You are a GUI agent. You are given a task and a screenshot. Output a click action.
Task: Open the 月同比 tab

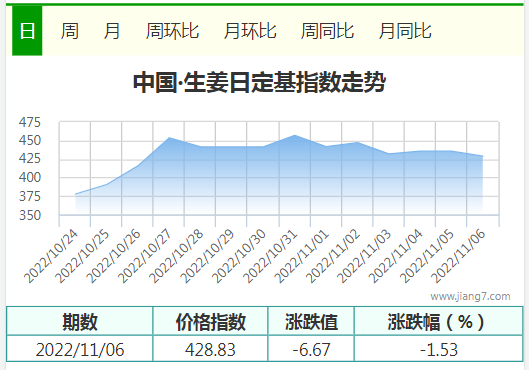click(405, 31)
